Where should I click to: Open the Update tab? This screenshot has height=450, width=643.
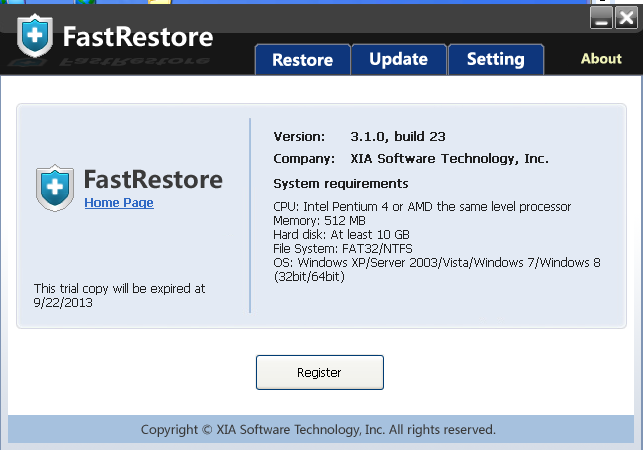pyautogui.click(x=398, y=59)
